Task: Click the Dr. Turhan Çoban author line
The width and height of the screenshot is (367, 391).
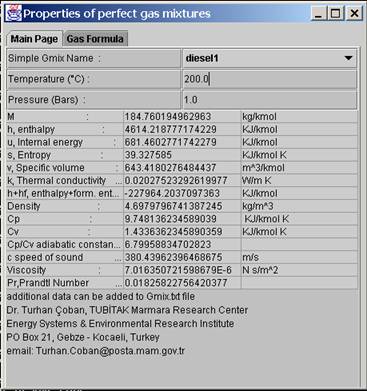Action: 127,310
